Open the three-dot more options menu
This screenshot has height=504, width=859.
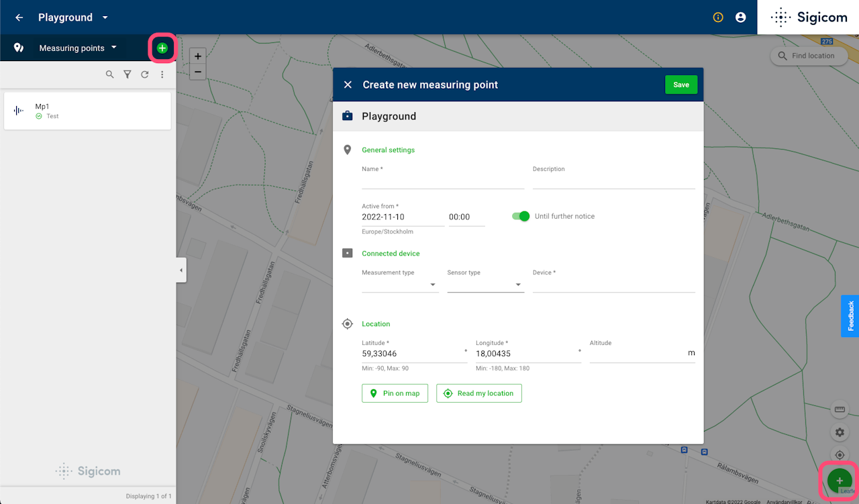pos(162,74)
